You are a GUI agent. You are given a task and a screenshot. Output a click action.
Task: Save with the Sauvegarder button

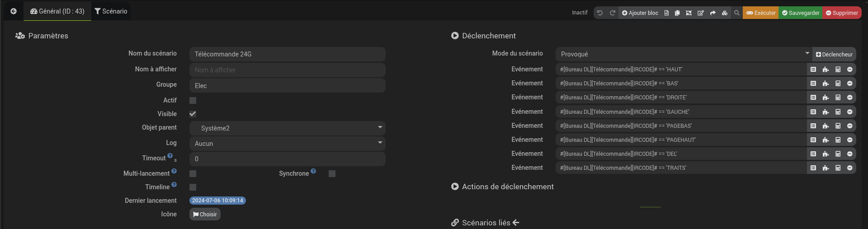(x=801, y=13)
